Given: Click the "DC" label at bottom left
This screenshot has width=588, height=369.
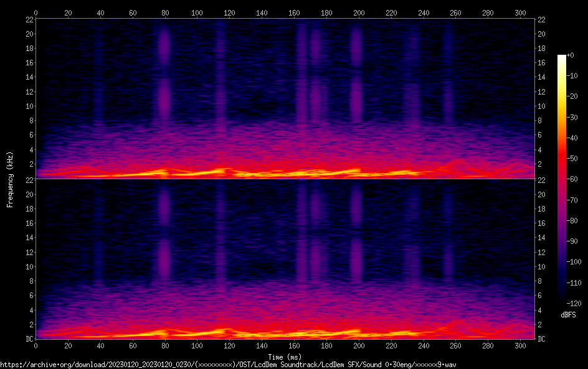Looking at the screenshot, I should pyautogui.click(x=28, y=339).
